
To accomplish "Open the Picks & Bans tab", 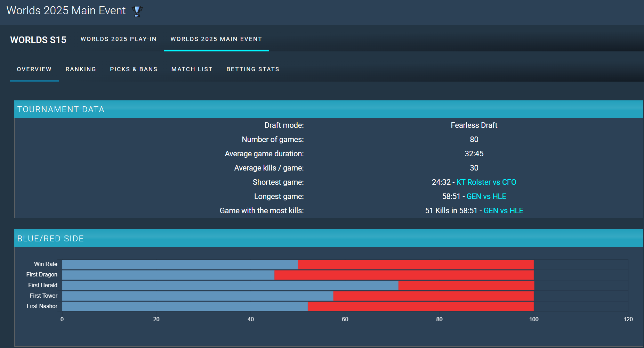I will coord(134,69).
